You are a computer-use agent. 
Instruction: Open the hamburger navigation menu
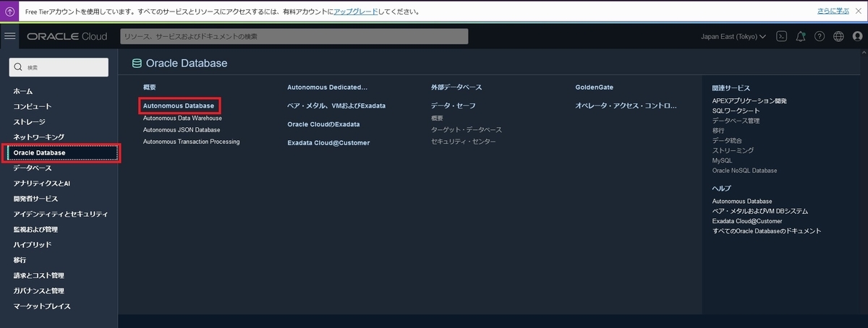pos(9,36)
